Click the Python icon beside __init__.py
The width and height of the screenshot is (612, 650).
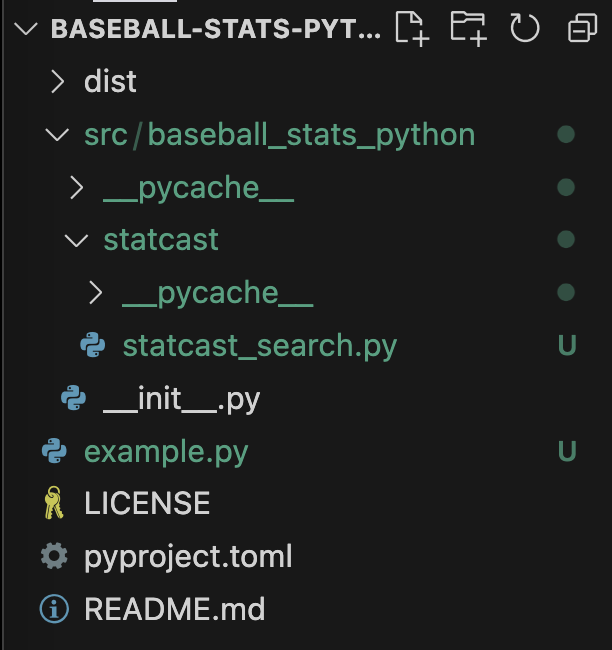(x=73, y=399)
